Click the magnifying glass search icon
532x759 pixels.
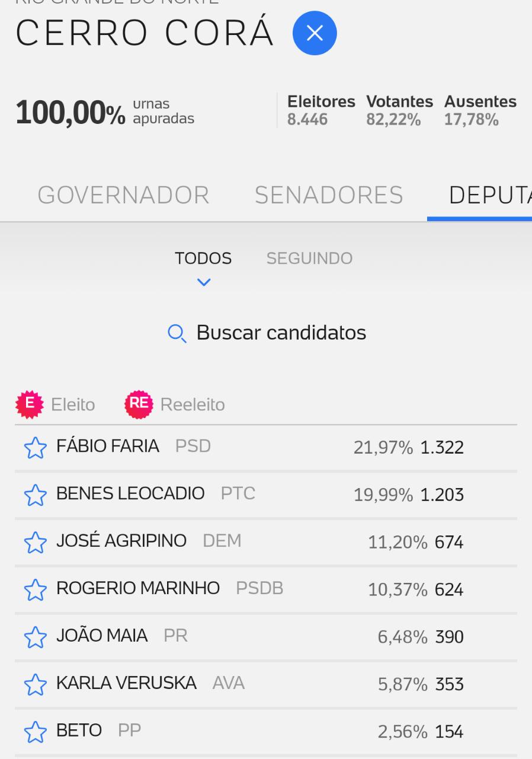[x=177, y=334]
